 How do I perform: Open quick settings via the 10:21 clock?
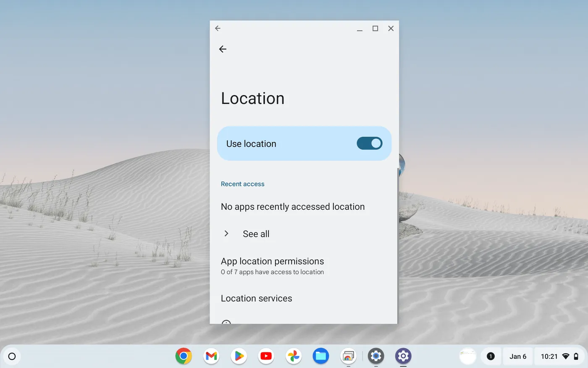[549, 356]
